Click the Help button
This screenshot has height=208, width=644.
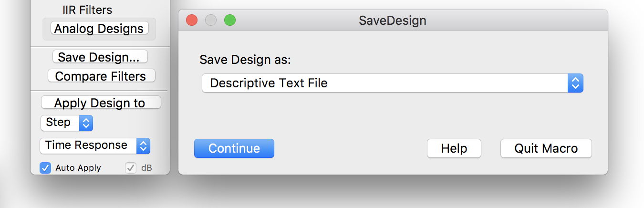click(454, 148)
